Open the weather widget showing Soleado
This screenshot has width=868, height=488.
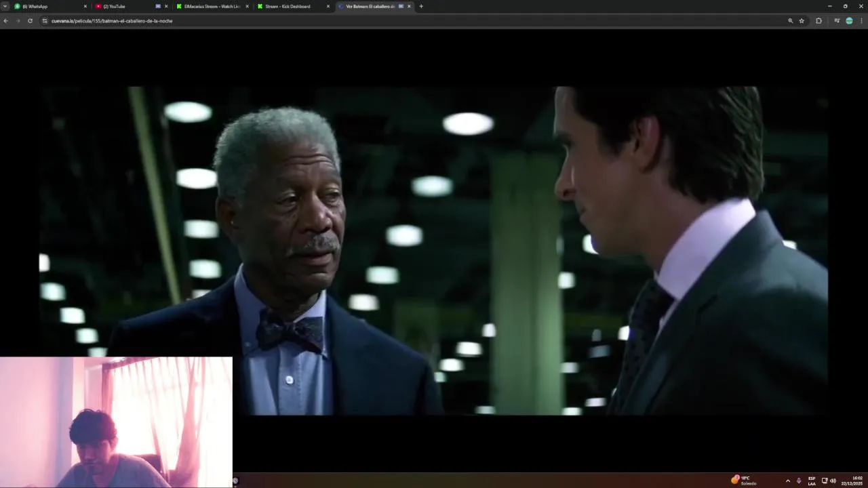[744, 481]
